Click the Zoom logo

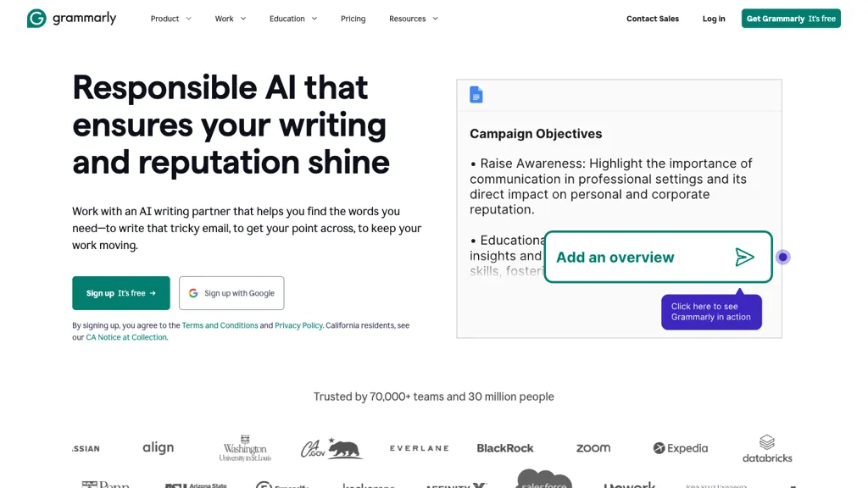click(x=593, y=447)
